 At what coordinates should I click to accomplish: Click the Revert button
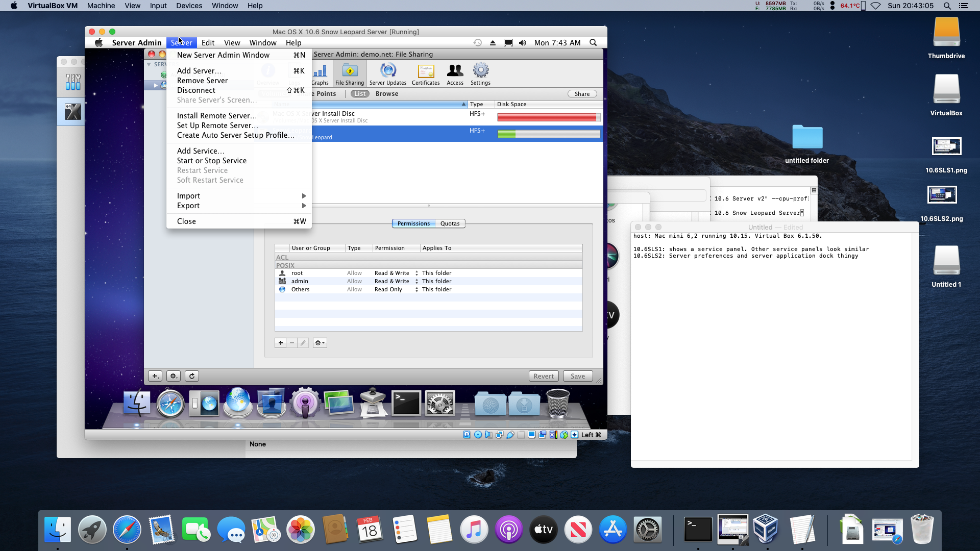click(543, 376)
